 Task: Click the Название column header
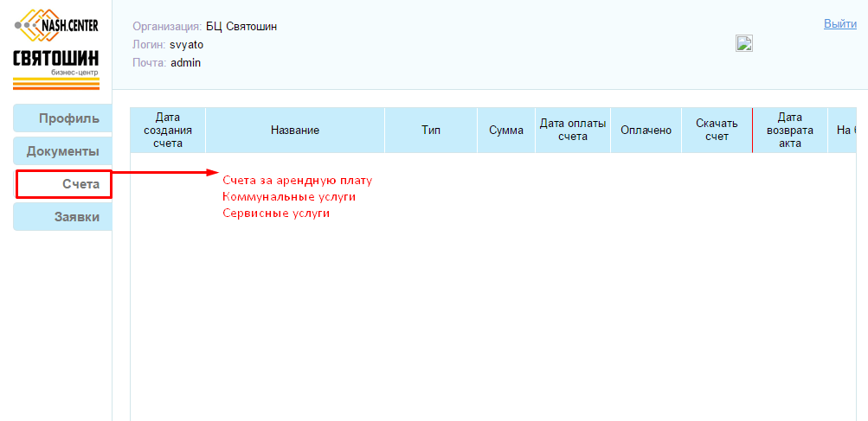[x=295, y=131]
